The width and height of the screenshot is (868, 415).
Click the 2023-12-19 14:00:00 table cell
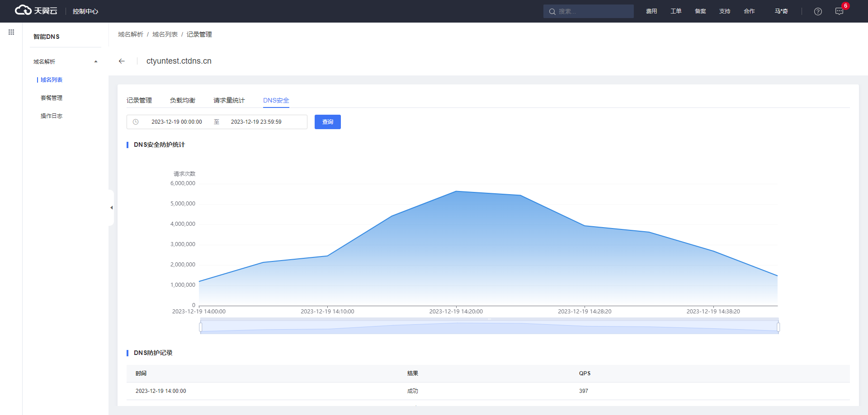coord(161,391)
